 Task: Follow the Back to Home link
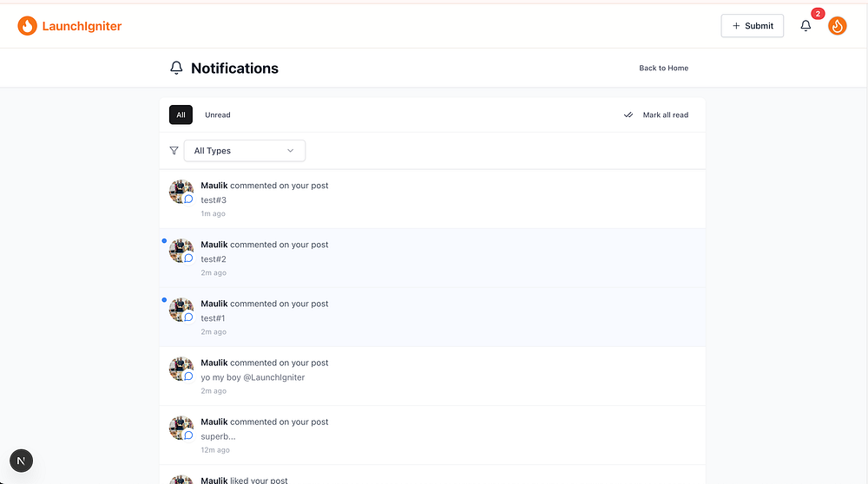(x=663, y=68)
